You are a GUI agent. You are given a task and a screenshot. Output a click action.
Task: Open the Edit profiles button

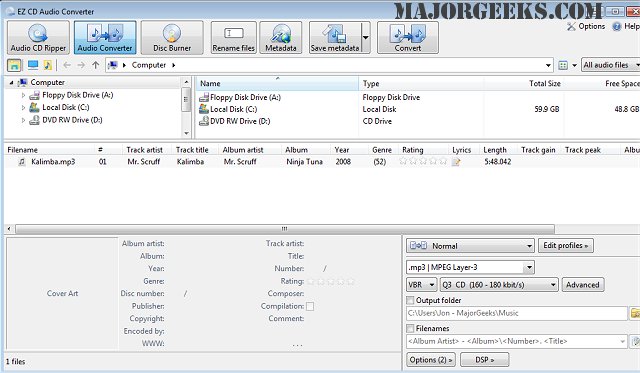click(x=566, y=246)
